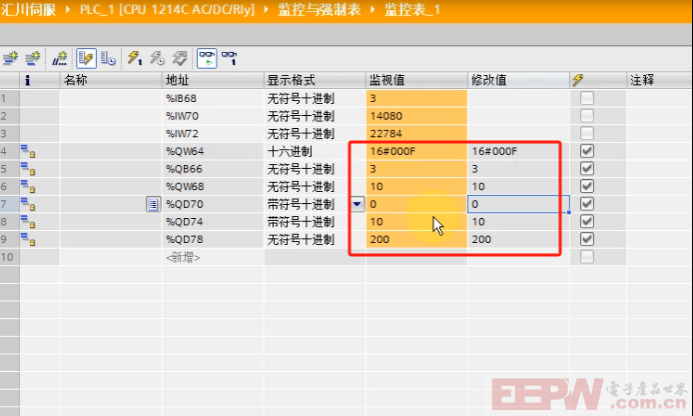Click monitor value 22784
This screenshot has height=416, width=693.
pyautogui.click(x=386, y=134)
